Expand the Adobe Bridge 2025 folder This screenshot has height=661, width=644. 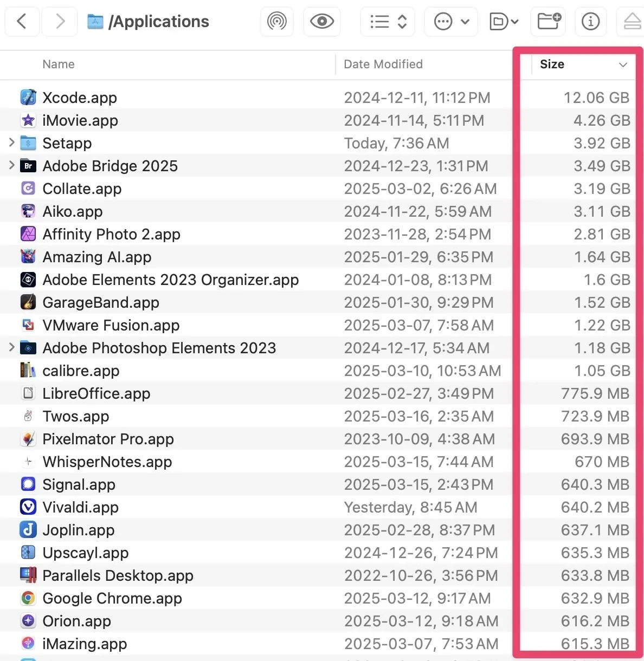11,165
